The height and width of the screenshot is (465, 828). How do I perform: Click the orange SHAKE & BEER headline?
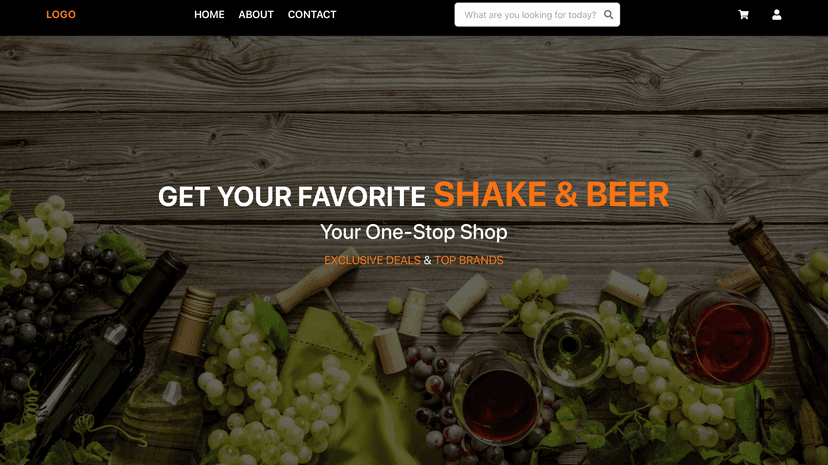point(551,194)
